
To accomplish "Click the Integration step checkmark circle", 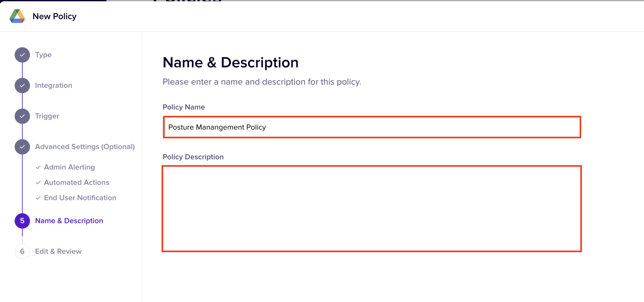I will 22,85.
